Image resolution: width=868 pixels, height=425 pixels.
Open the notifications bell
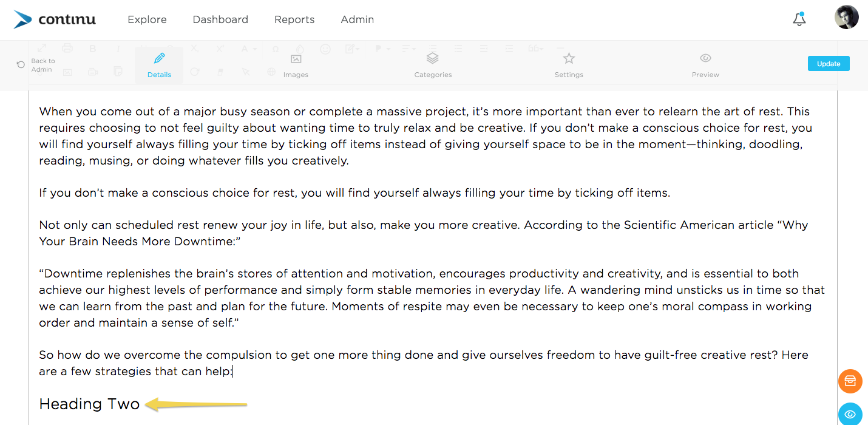click(799, 19)
